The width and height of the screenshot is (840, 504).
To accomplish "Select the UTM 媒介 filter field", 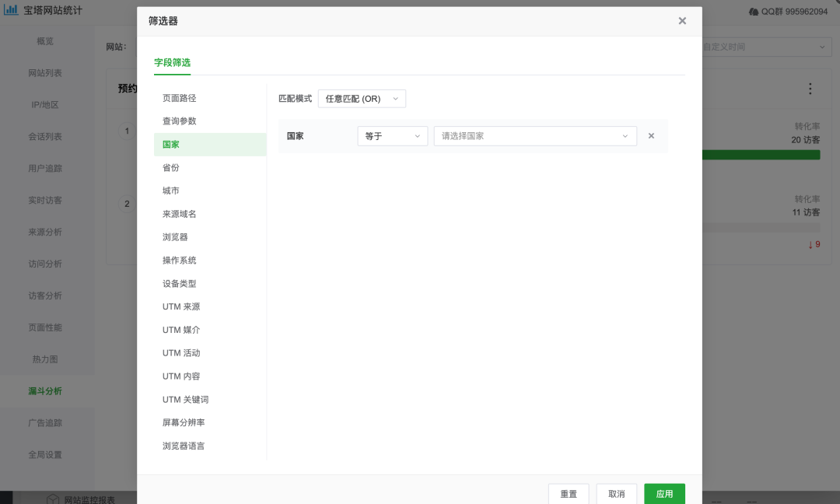I will [210, 330].
